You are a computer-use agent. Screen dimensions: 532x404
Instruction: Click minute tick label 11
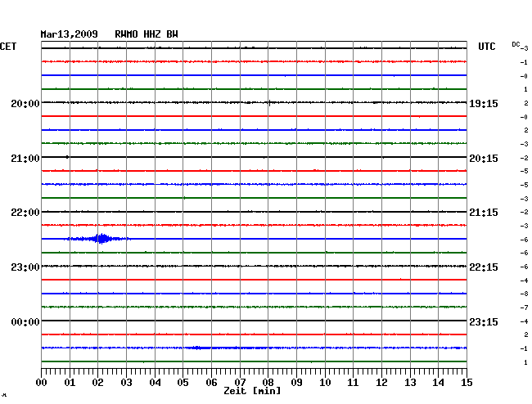[353, 383]
